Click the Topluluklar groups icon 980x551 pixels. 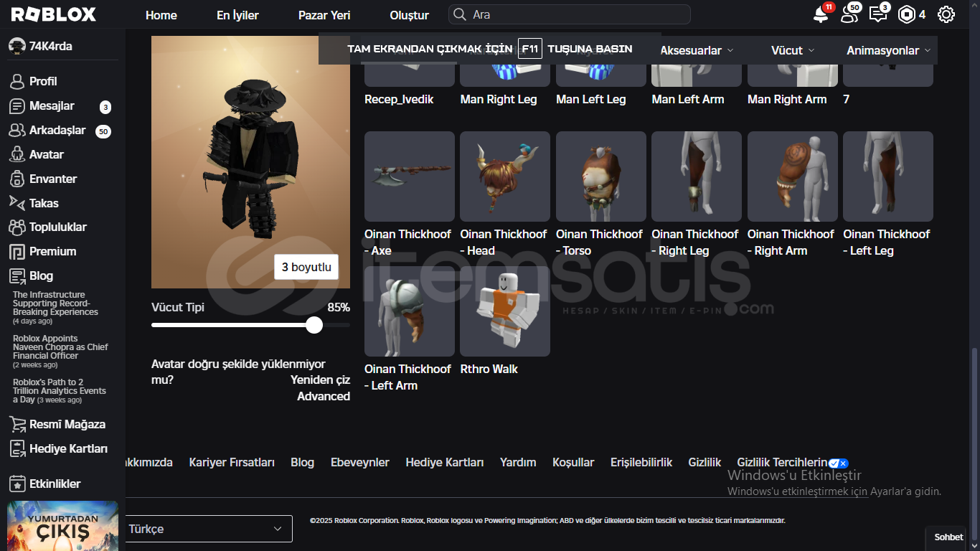[x=17, y=227]
